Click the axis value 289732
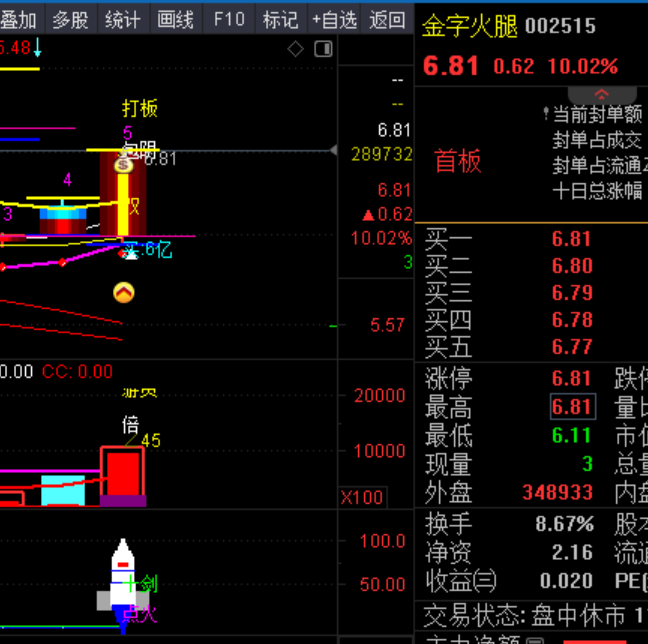Screen dimensions: 648x644 381,155
